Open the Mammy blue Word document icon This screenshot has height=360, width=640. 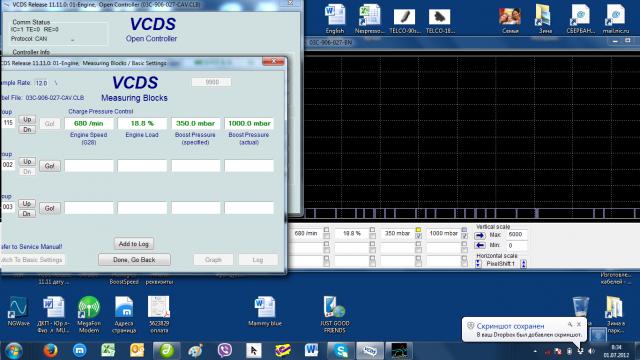click(264, 312)
